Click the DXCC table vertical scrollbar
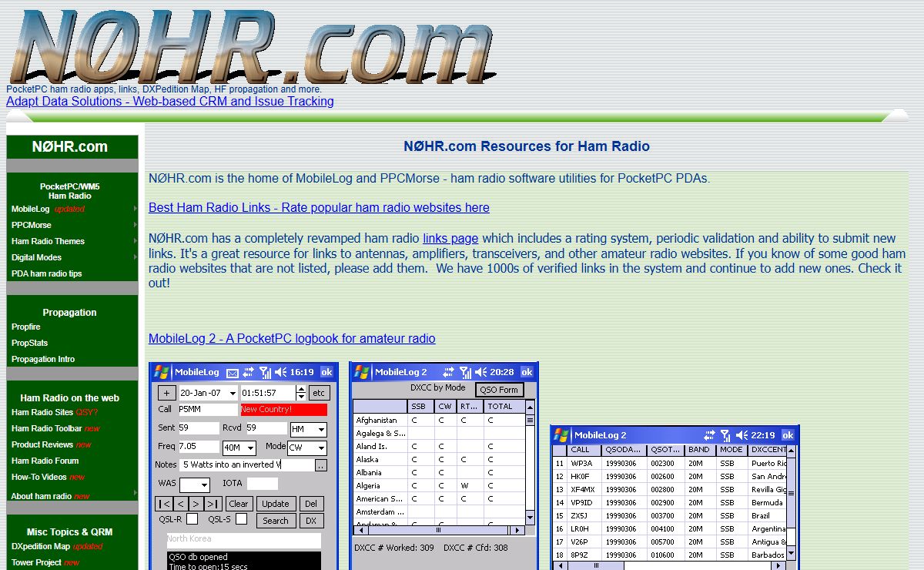 click(530, 462)
